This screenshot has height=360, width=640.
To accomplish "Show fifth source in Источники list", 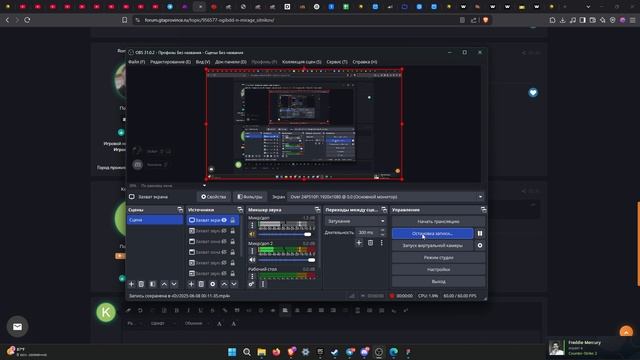I will point(224,262).
